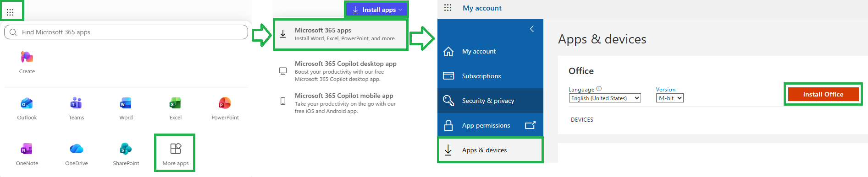
Task: Select Apps & devices in the sidebar
Action: coord(490,150)
